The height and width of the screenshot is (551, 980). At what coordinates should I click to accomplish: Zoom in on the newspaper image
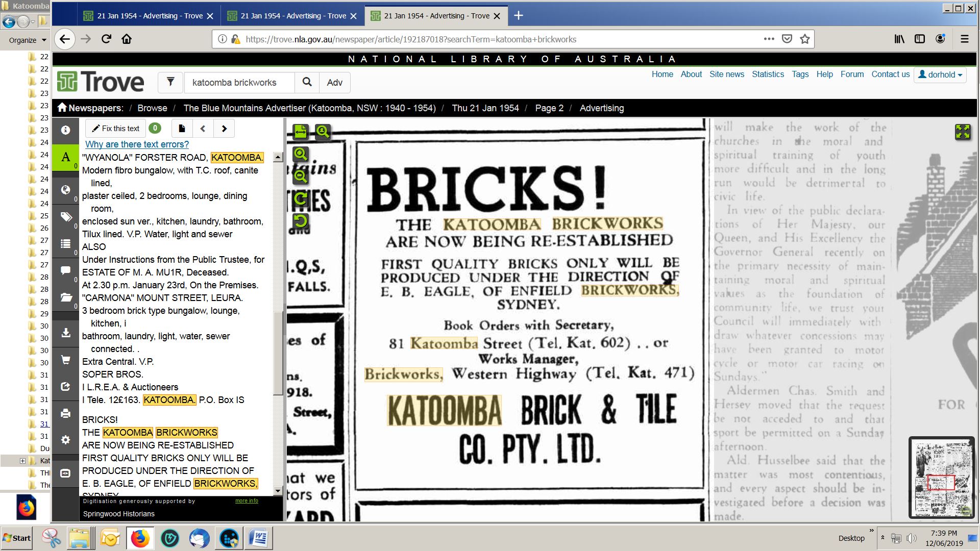tap(301, 154)
